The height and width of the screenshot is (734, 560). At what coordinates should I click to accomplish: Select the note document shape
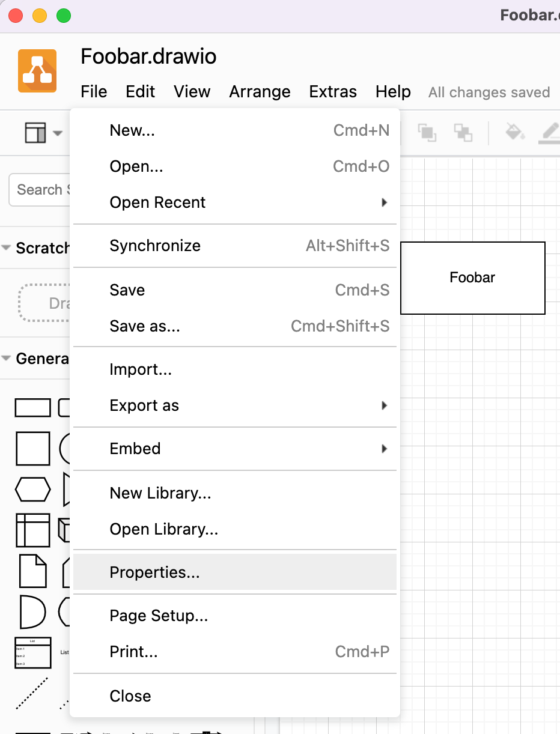pyautogui.click(x=33, y=571)
